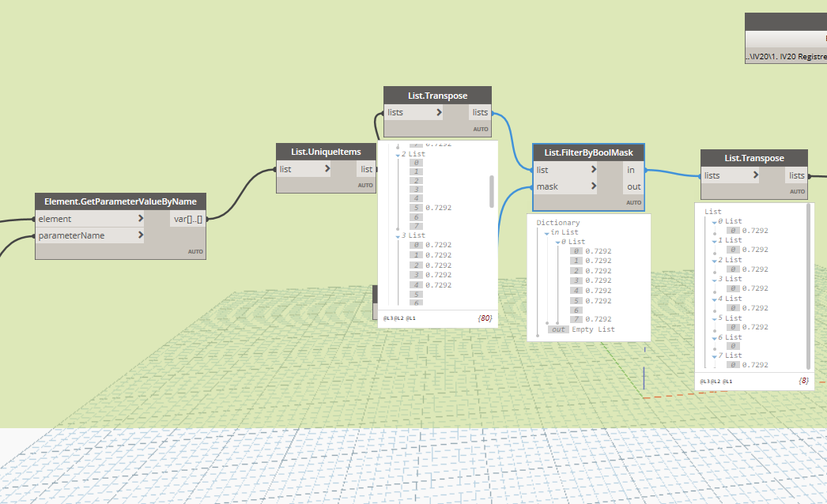Click the lists output port of right List.Transpose
Screen dimensions: 827x504
pyautogui.click(x=796, y=175)
